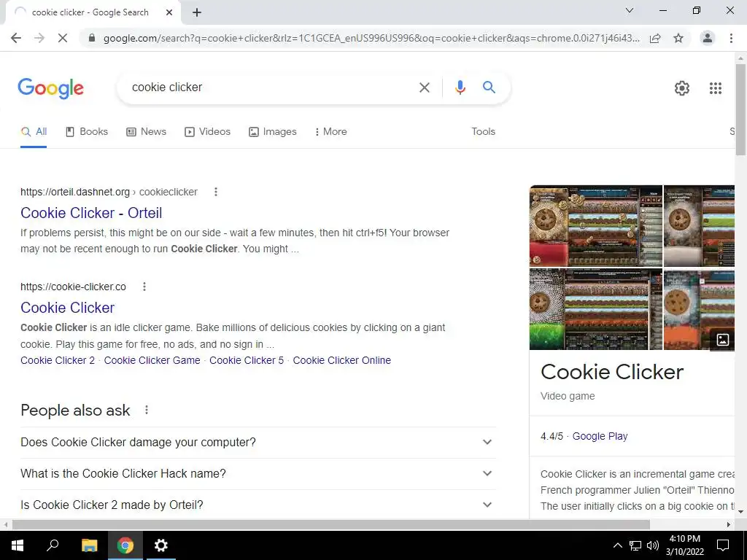Open Google search settings gear

tap(682, 88)
